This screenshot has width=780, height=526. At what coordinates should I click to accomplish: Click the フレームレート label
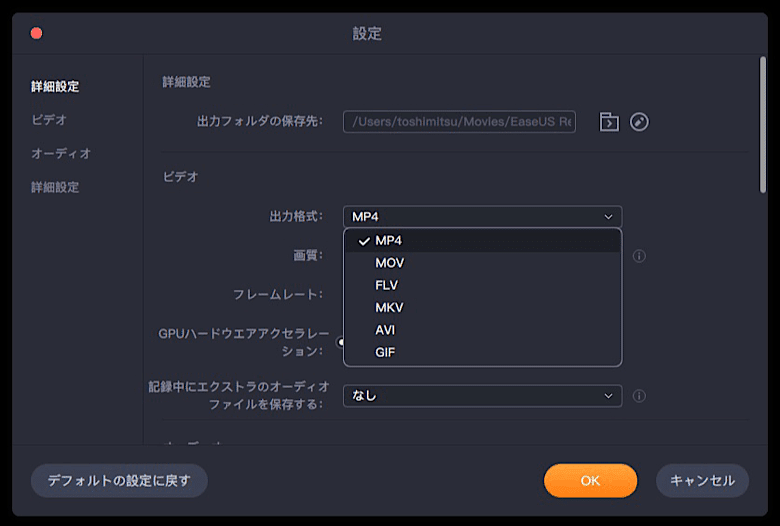tap(278, 295)
